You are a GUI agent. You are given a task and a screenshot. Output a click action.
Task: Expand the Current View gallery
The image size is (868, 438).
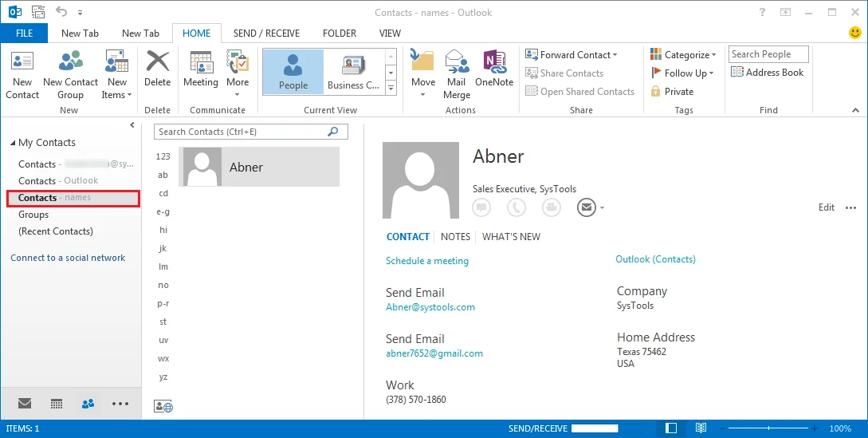click(391, 88)
